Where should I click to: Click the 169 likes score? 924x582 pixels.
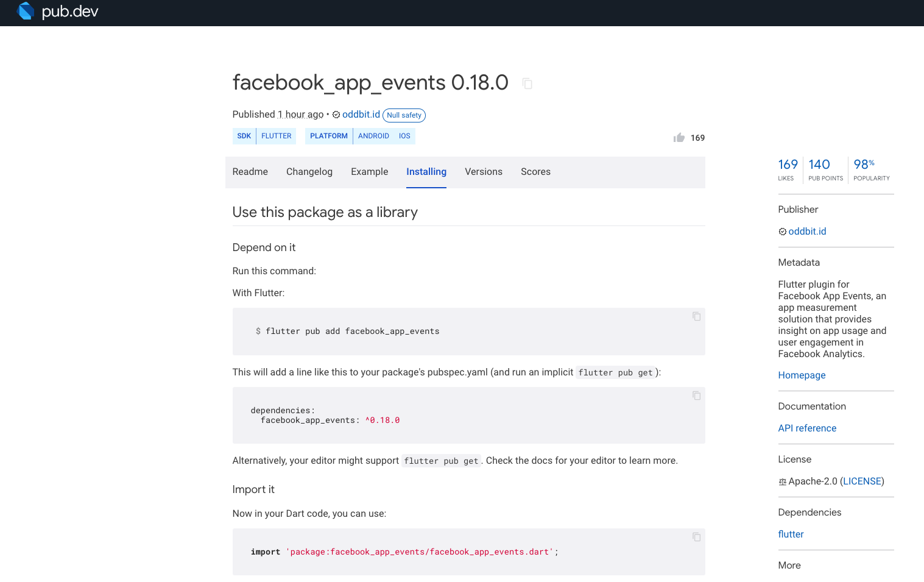click(788, 169)
